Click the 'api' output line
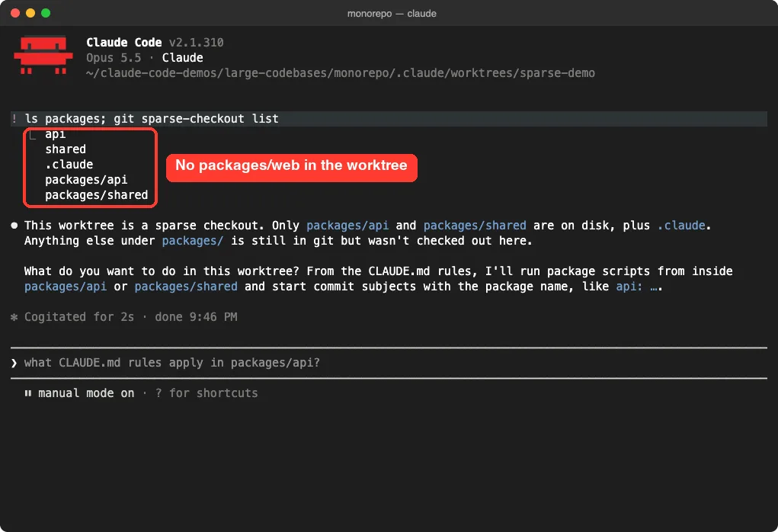The width and height of the screenshot is (778, 532). [55, 134]
